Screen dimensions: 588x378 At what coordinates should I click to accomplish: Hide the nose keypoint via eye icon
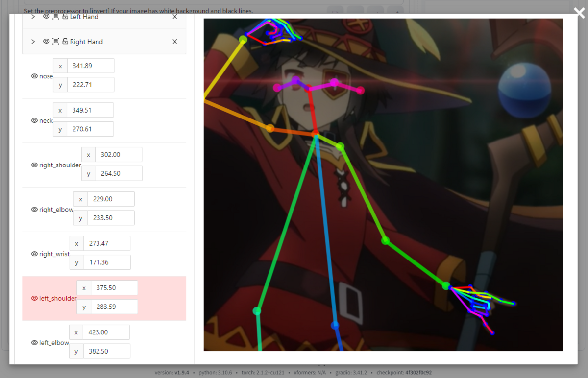tap(34, 76)
